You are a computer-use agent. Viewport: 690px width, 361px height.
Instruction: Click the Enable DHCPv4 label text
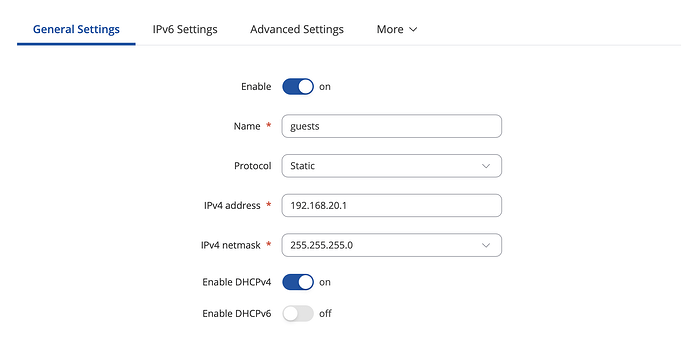(x=237, y=282)
